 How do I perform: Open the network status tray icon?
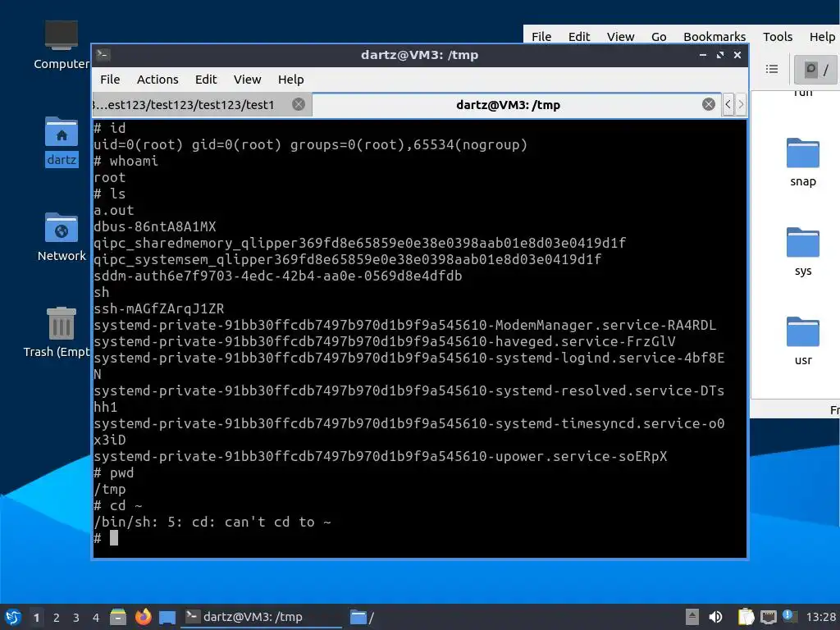[x=768, y=617]
